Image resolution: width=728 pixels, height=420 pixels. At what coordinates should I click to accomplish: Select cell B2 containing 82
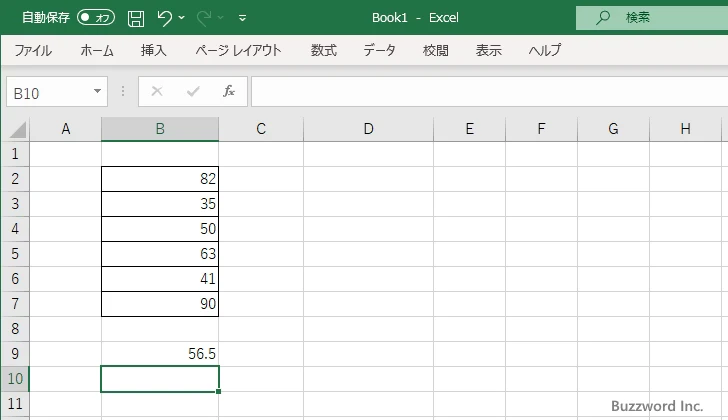point(160,179)
